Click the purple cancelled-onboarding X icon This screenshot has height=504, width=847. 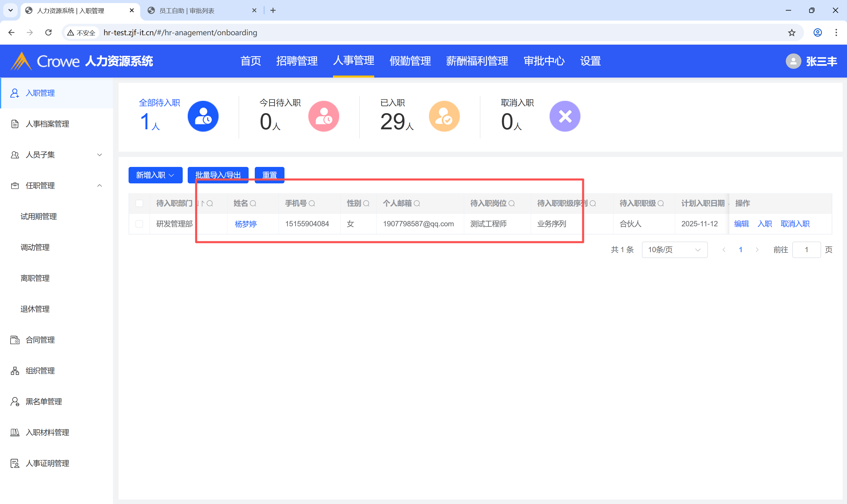(x=565, y=116)
